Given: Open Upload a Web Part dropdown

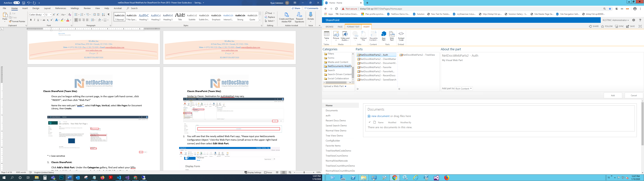Looking at the screenshot, I should point(335,86).
